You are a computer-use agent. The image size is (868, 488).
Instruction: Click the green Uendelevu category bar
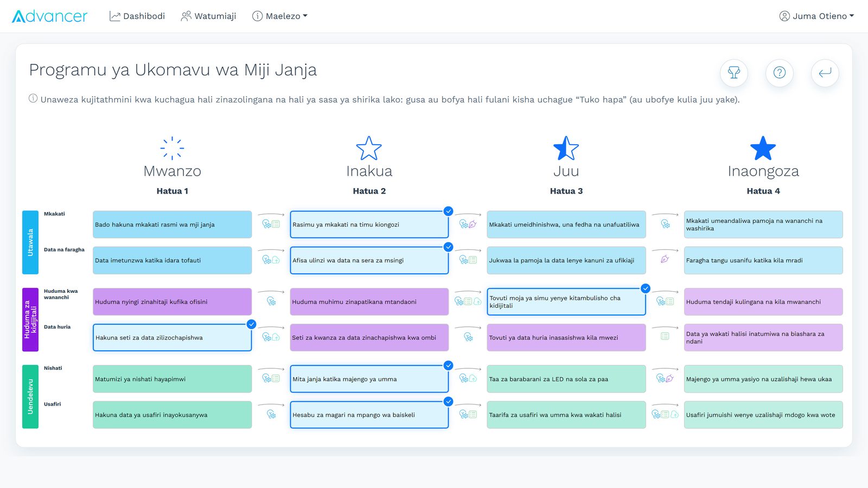point(30,397)
